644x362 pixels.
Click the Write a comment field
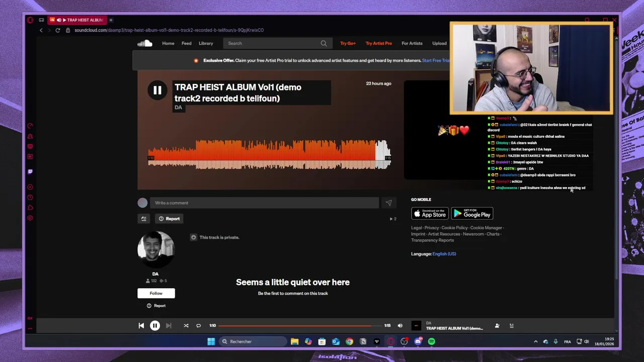click(x=264, y=203)
